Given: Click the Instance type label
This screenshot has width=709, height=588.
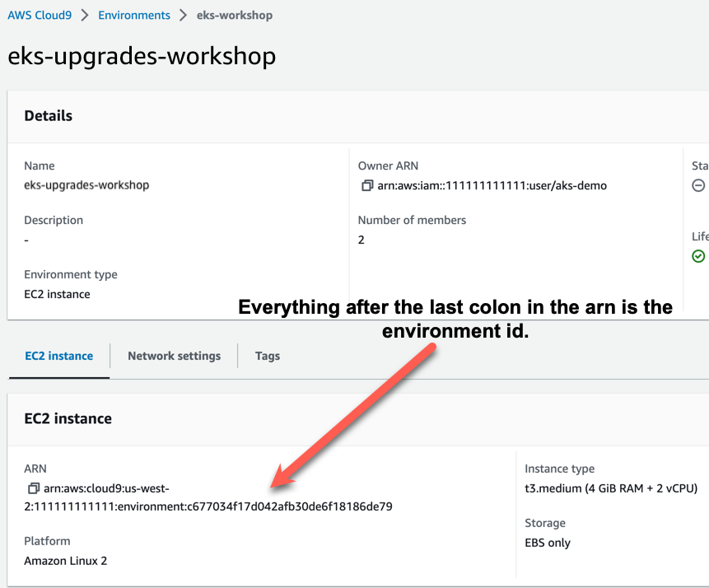Looking at the screenshot, I should pos(560,469).
